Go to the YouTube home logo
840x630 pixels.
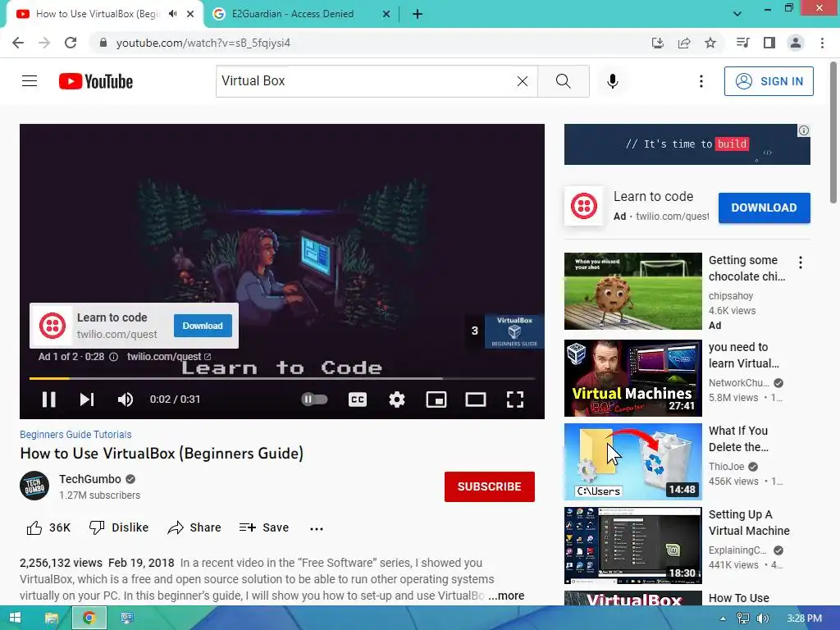(x=96, y=81)
